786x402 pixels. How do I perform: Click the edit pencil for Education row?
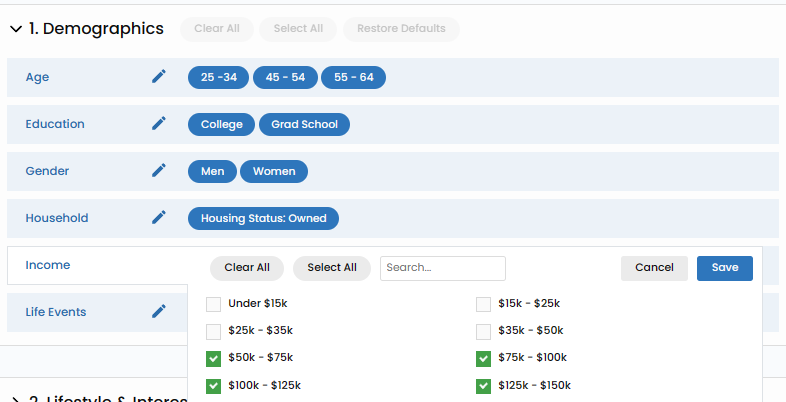(159, 124)
